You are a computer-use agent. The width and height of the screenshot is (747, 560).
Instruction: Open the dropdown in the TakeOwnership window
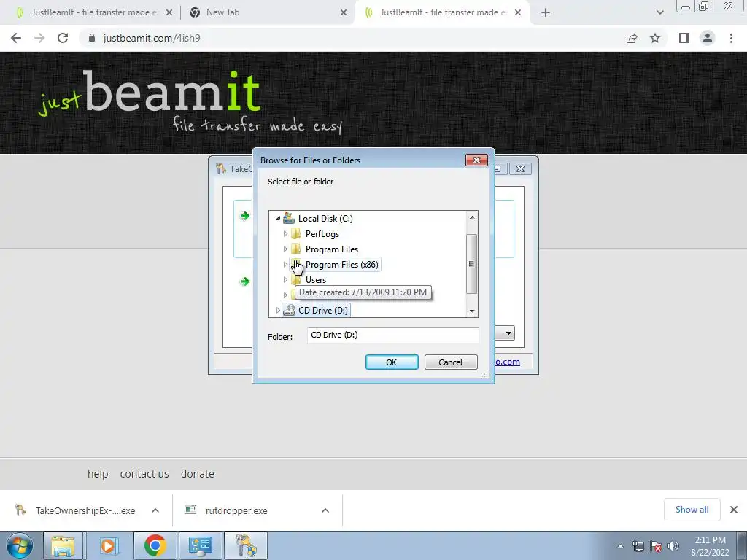[508, 332]
